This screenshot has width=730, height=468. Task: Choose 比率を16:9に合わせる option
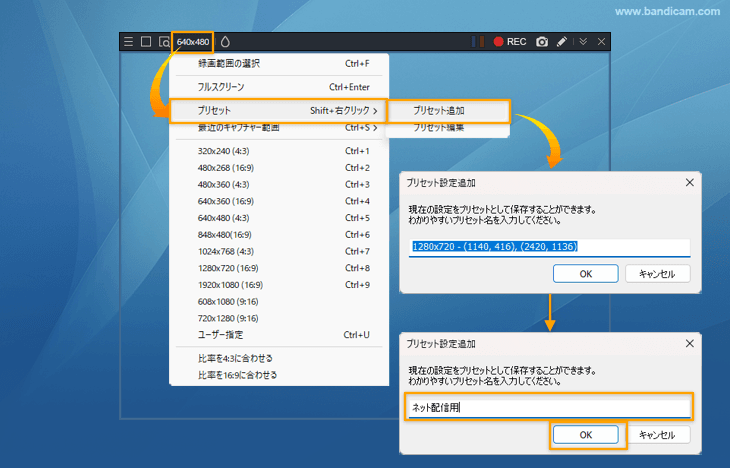[x=279, y=375]
